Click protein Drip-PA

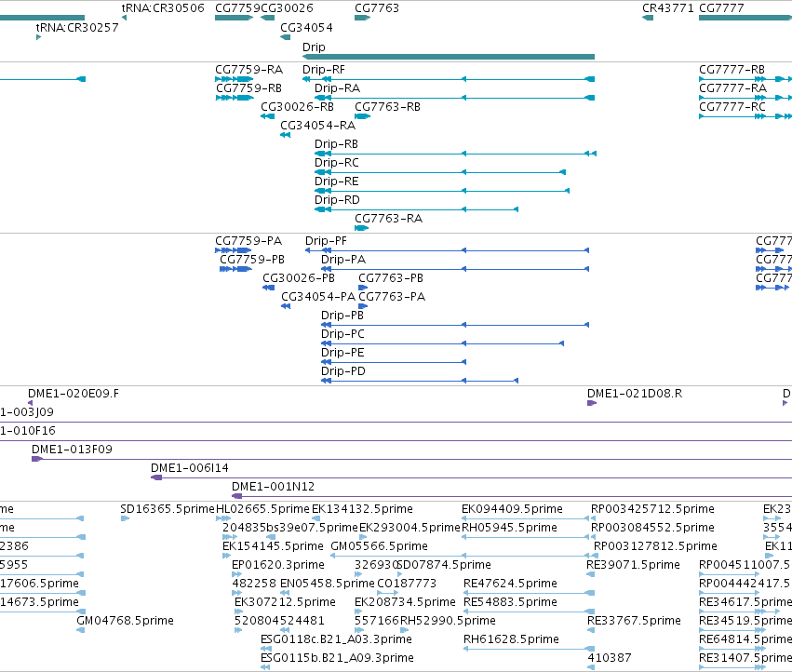343,259
